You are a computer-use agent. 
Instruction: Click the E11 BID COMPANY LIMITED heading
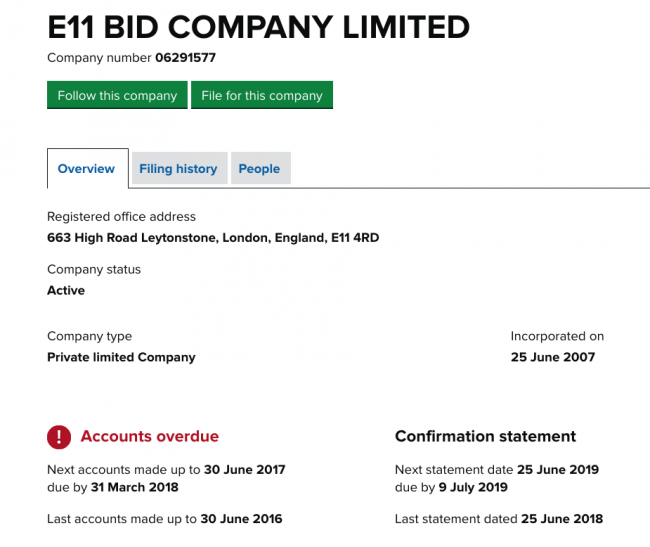pos(259,27)
